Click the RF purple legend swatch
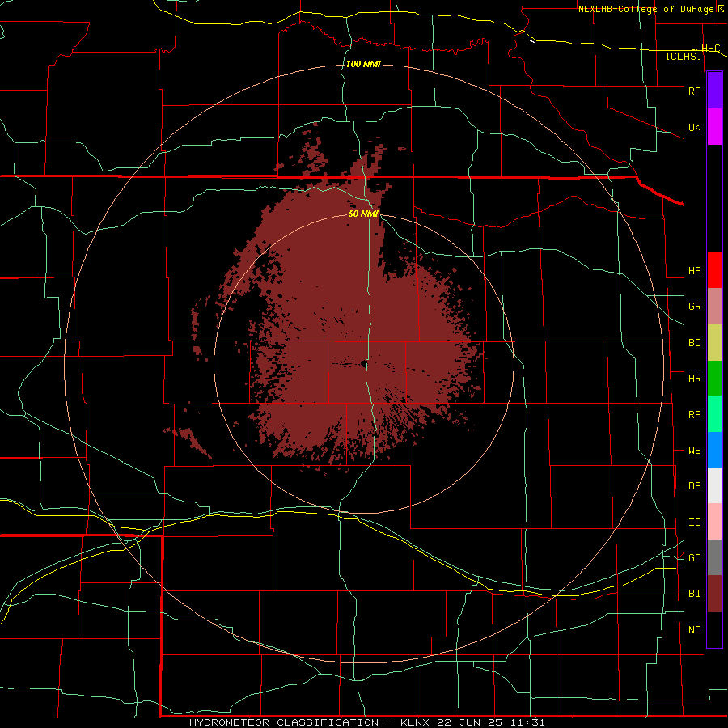728x728 pixels. pos(714,90)
